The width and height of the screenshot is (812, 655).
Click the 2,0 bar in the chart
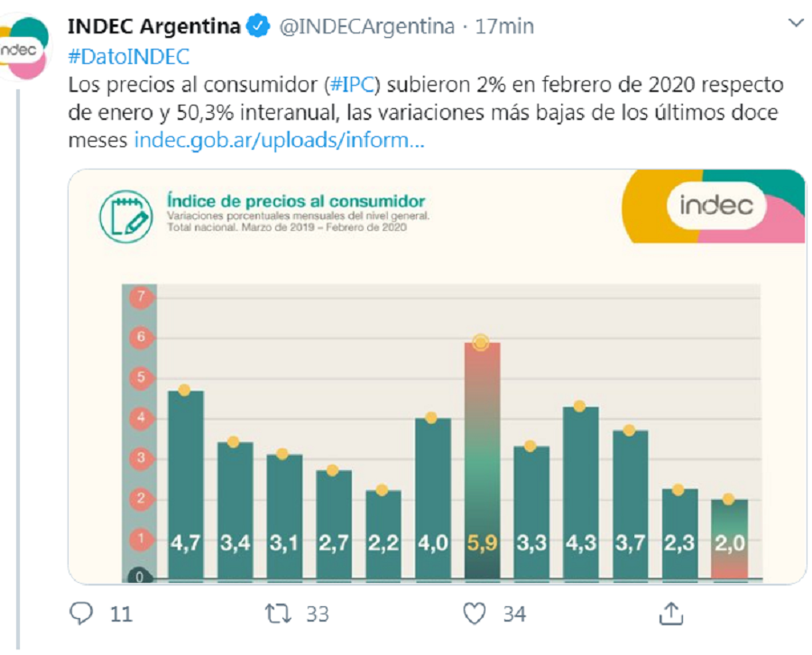pyautogui.click(x=729, y=538)
